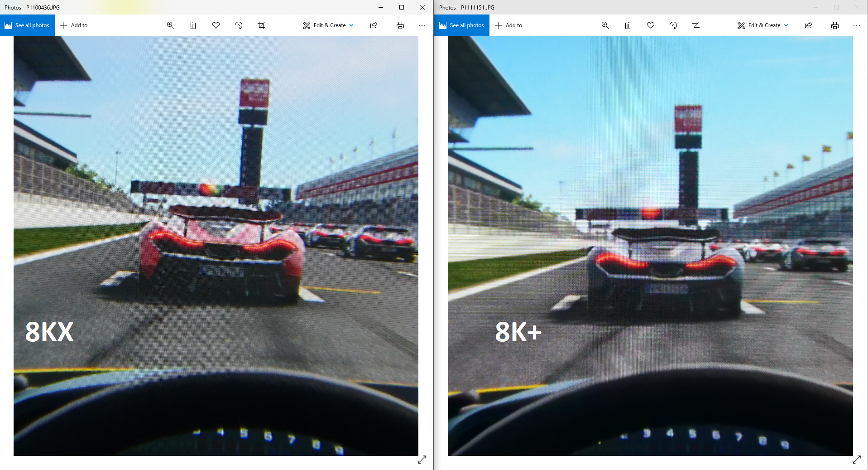Share the P1111151.JPG photo
This screenshot has width=868, height=470.
[x=809, y=25]
